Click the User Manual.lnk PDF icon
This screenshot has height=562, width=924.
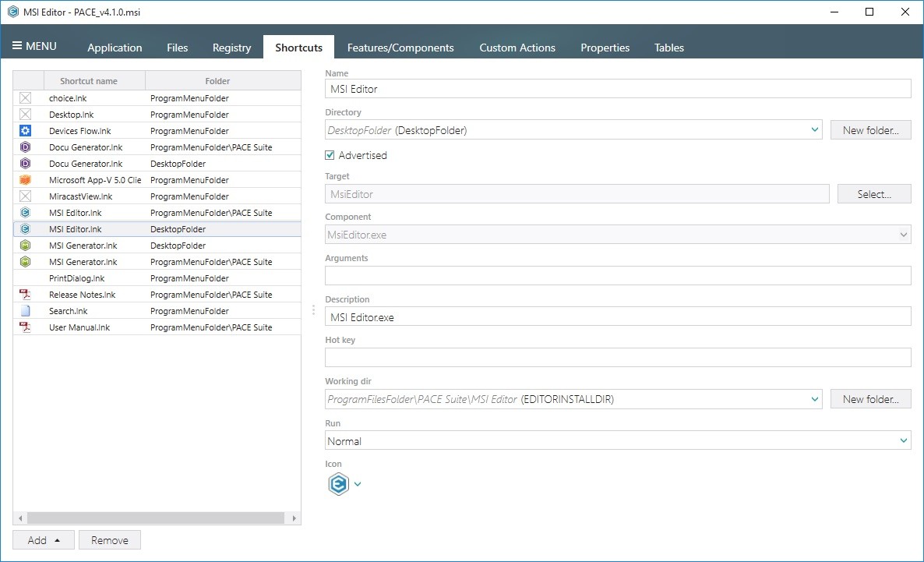point(26,327)
